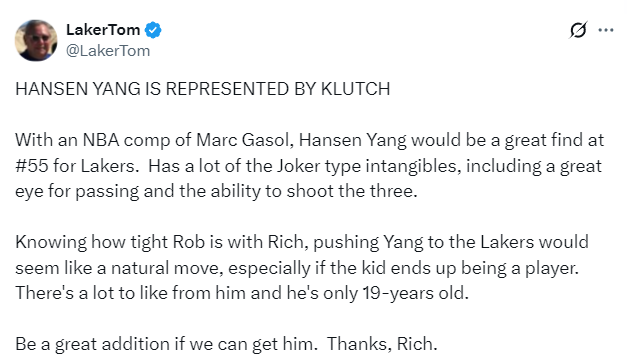Image resolution: width=627 pixels, height=362 pixels.
Task: Open LakerTom's profile picture
Action: click(36, 40)
